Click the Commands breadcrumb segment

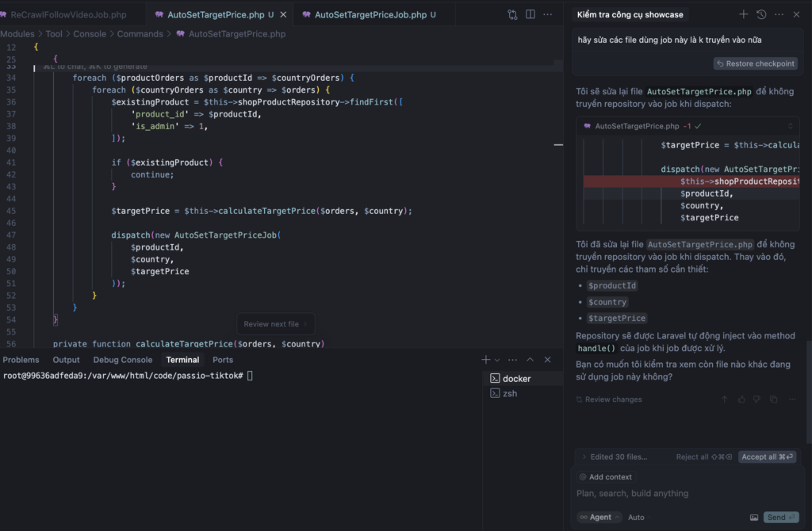[140, 33]
